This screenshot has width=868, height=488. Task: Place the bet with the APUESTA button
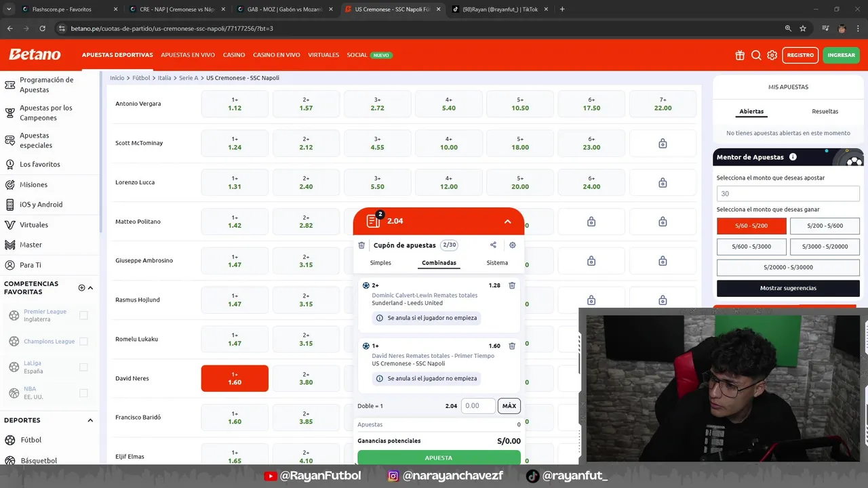[439, 457]
